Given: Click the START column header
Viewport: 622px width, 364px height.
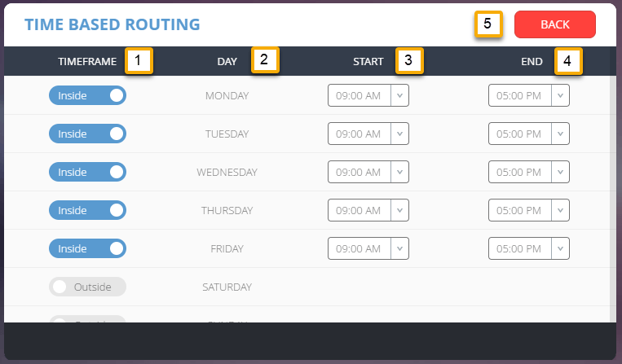Looking at the screenshot, I should pos(368,61).
